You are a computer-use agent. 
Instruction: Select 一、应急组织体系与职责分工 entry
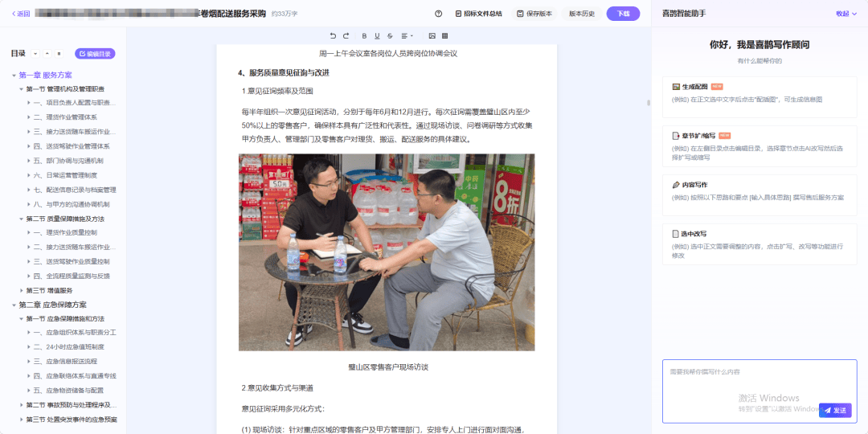pos(75,333)
